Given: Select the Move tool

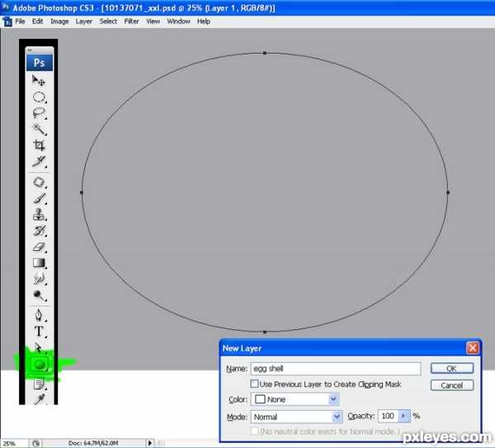Looking at the screenshot, I should pos(39,80).
